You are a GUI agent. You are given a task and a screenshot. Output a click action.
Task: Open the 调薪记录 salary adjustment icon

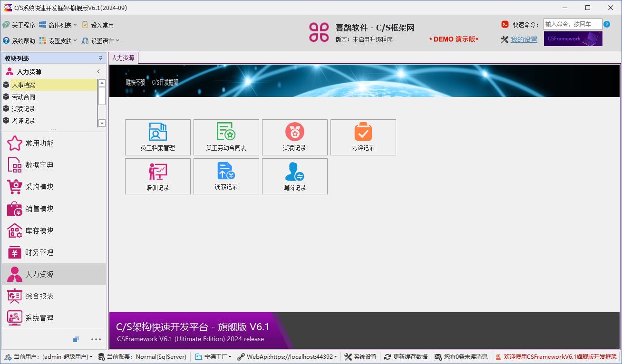[226, 176]
